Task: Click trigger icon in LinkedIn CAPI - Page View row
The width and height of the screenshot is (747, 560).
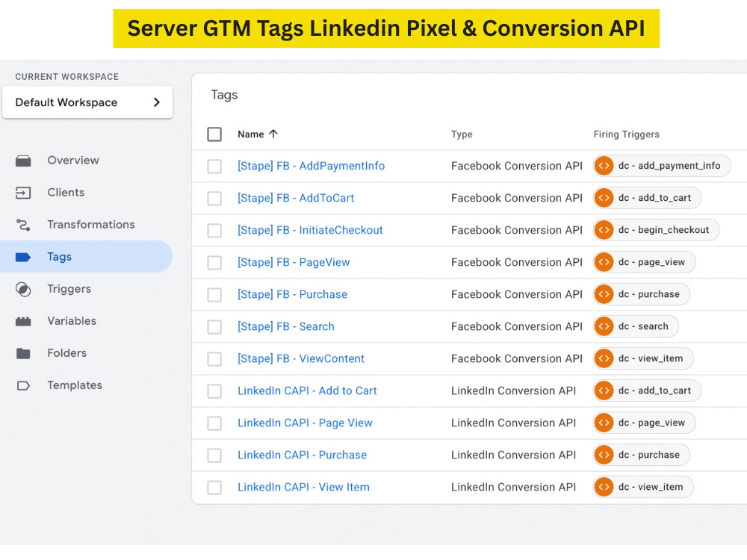Action: click(604, 423)
